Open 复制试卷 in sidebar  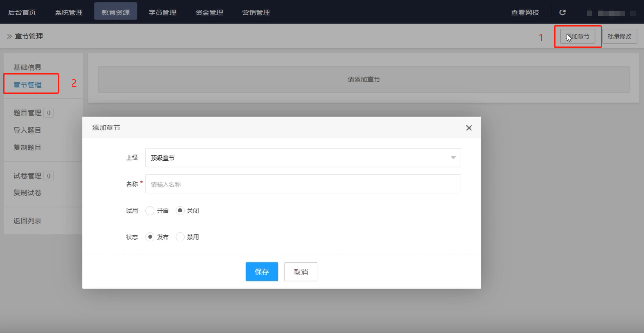click(x=28, y=193)
